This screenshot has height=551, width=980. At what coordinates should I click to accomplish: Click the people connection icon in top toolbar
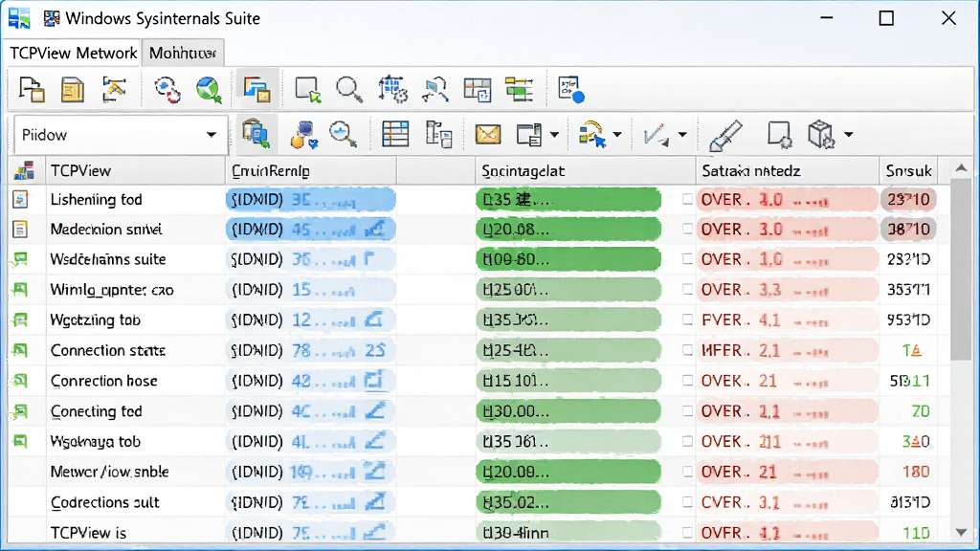(435, 89)
